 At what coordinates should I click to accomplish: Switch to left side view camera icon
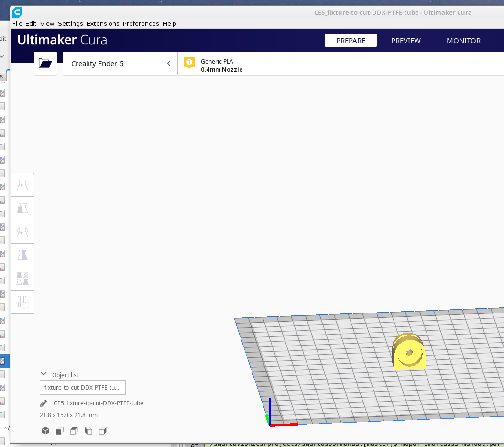[88, 431]
